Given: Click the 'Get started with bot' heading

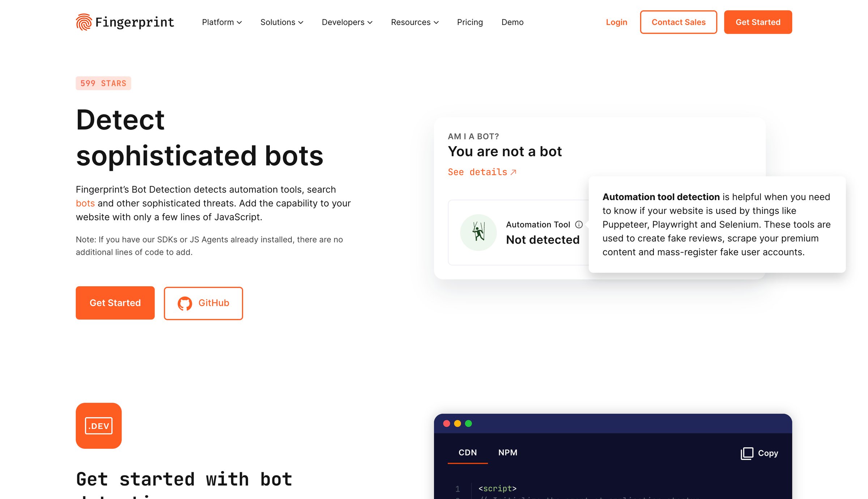Looking at the screenshot, I should 184,479.
